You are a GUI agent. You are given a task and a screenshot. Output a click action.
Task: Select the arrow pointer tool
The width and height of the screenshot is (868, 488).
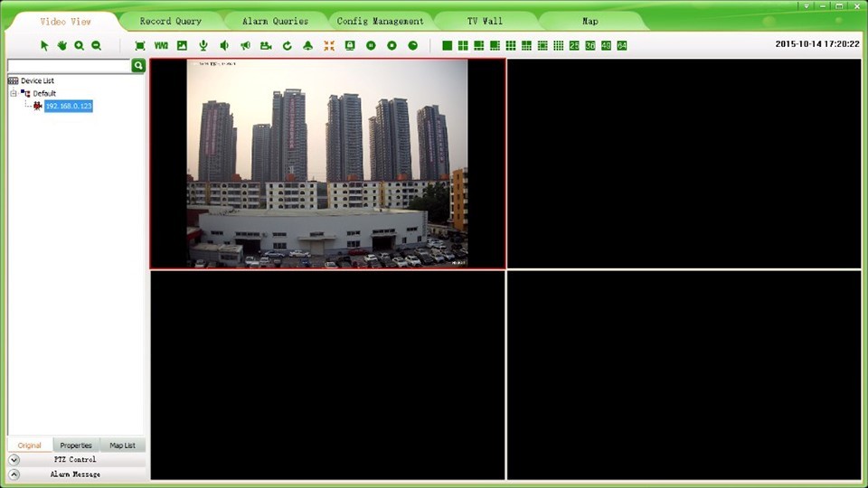click(44, 45)
